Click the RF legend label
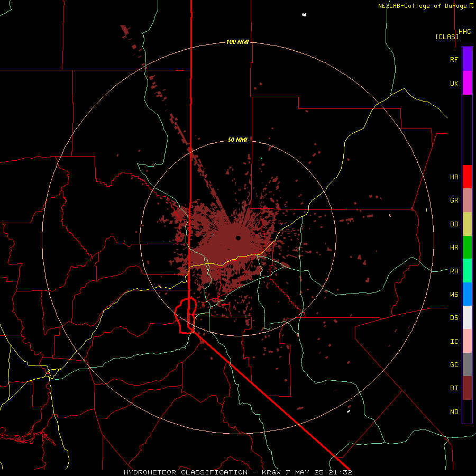 pos(454,59)
